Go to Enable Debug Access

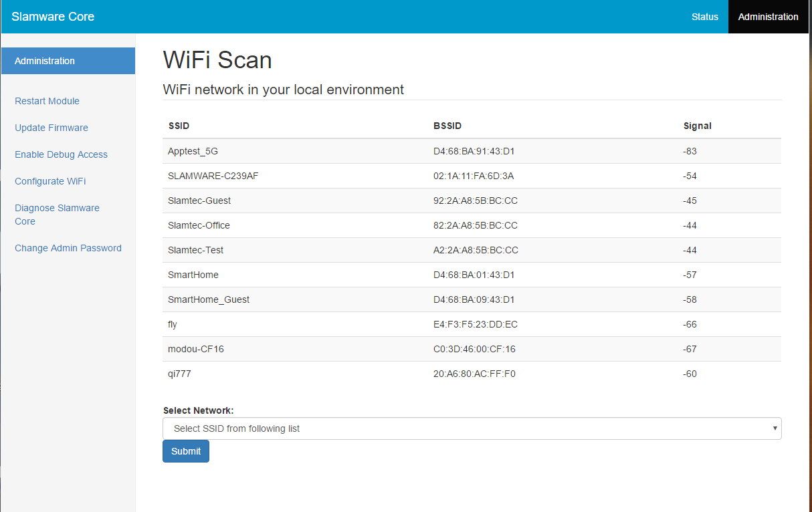tap(61, 154)
